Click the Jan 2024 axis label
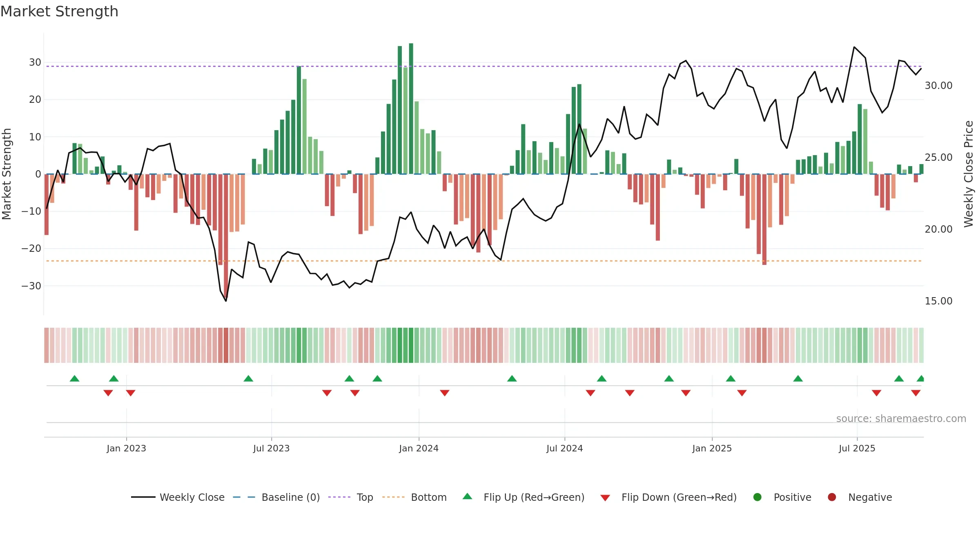The width and height of the screenshot is (980, 551). point(419,448)
